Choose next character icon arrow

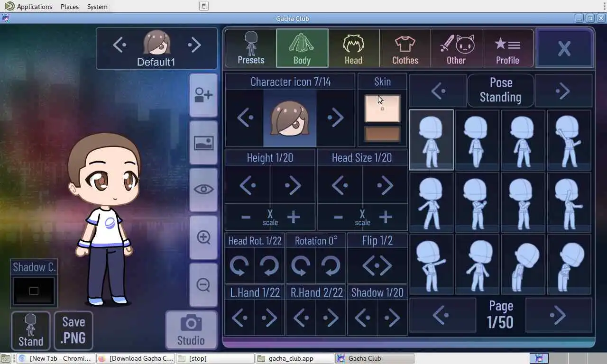pos(335,118)
